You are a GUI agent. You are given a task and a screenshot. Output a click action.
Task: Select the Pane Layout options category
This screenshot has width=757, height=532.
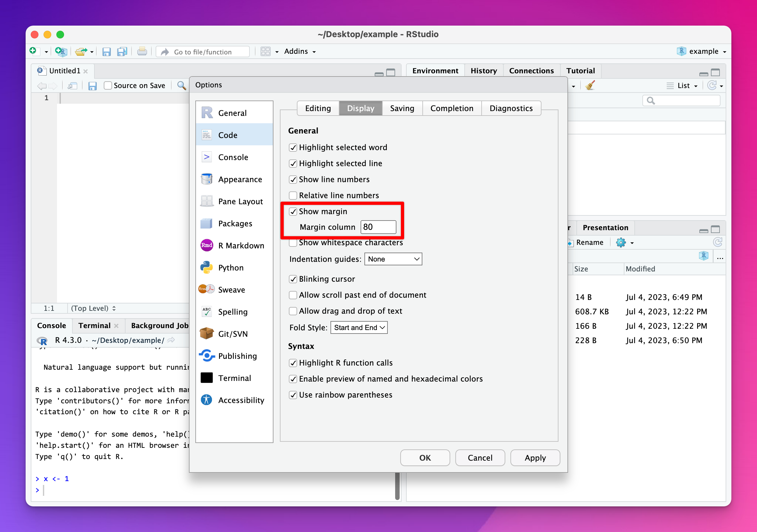234,201
